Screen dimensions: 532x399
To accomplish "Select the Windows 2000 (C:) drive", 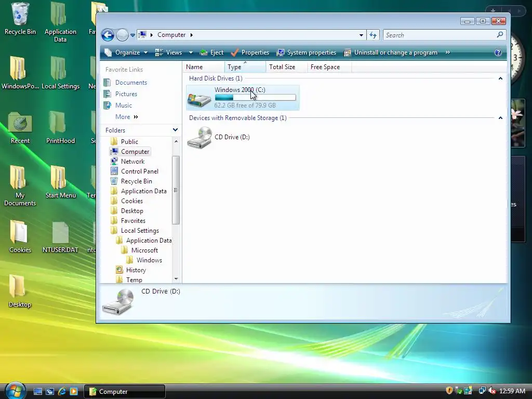I will coord(243,98).
